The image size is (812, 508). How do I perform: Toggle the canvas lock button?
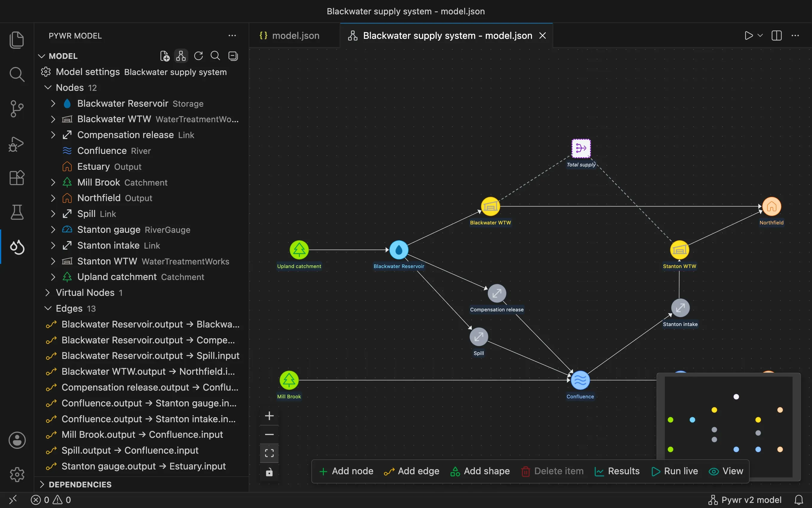(269, 472)
